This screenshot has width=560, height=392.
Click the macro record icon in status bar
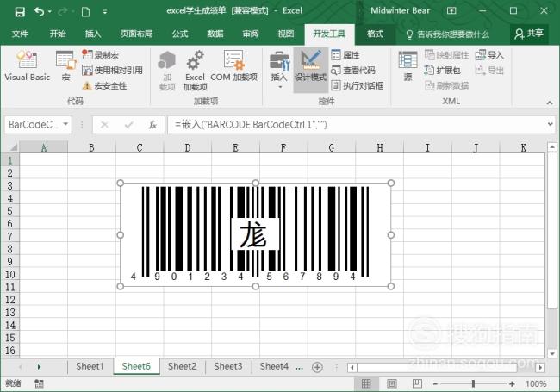click(x=39, y=383)
